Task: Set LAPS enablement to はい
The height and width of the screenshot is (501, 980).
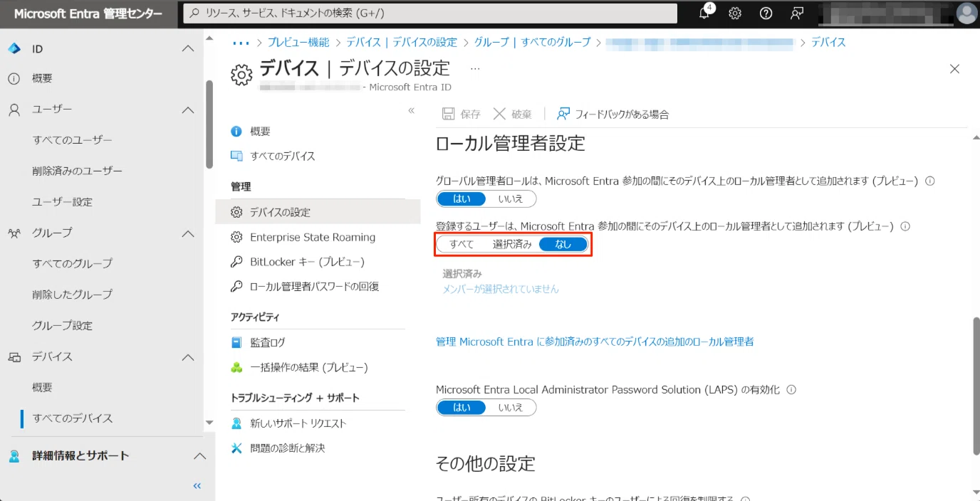Action: coord(462,408)
